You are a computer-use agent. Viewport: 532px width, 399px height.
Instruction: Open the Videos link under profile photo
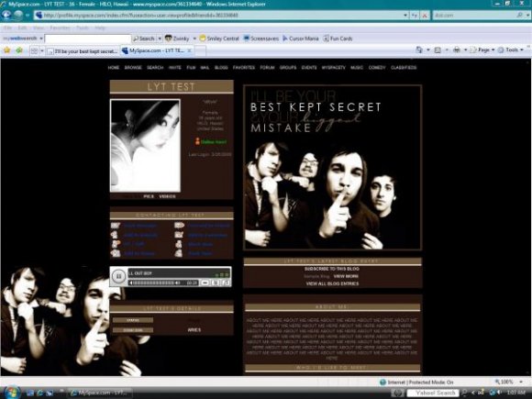(167, 196)
